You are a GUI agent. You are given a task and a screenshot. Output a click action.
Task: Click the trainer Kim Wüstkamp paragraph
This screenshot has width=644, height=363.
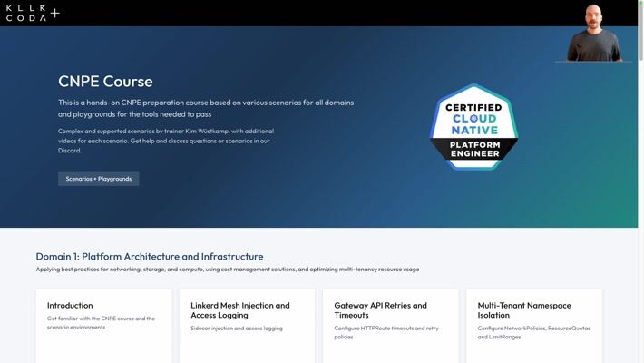(166, 141)
